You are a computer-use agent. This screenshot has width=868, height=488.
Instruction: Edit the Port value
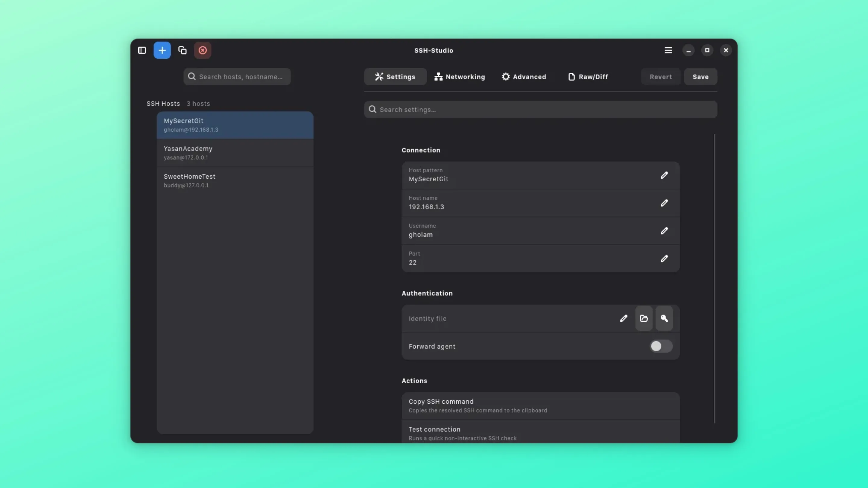point(664,259)
